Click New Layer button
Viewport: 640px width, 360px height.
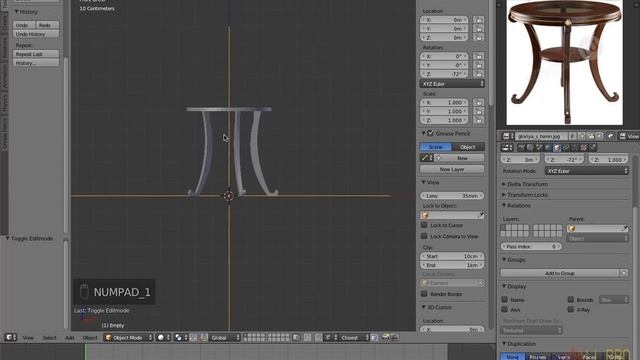tap(452, 169)
